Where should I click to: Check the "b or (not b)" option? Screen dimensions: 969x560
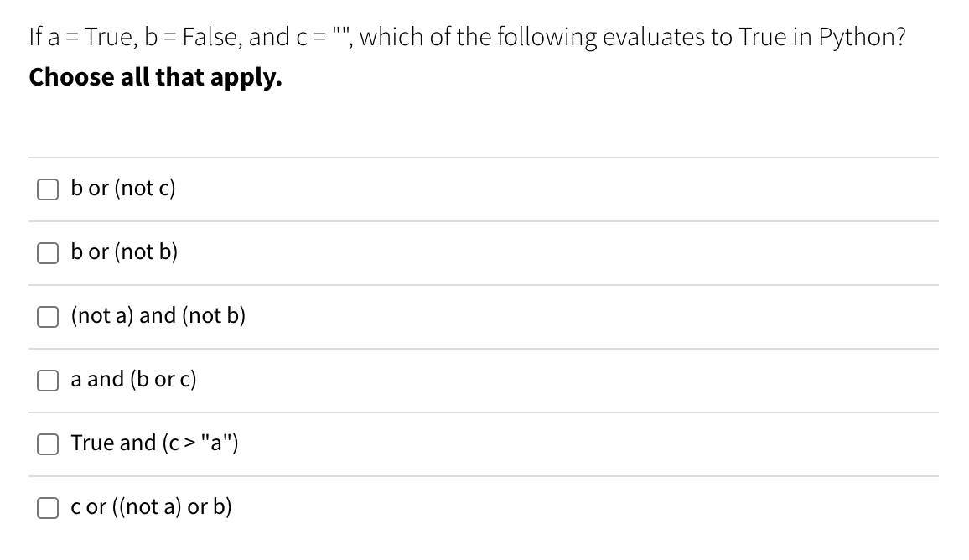tap(48, 252)
